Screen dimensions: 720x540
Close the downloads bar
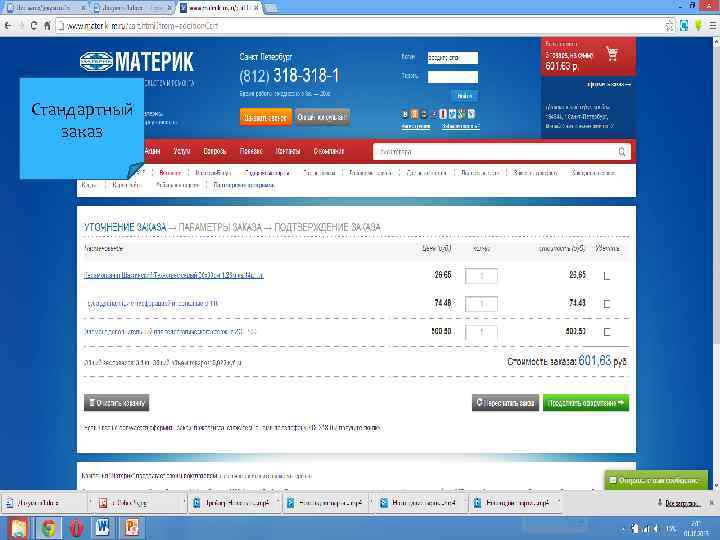pos(711,503)
